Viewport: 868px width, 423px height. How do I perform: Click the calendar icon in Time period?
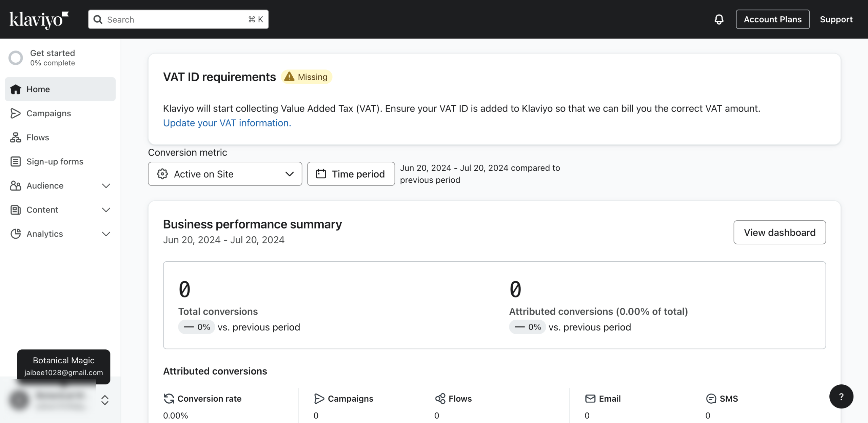tap(321, 174)
